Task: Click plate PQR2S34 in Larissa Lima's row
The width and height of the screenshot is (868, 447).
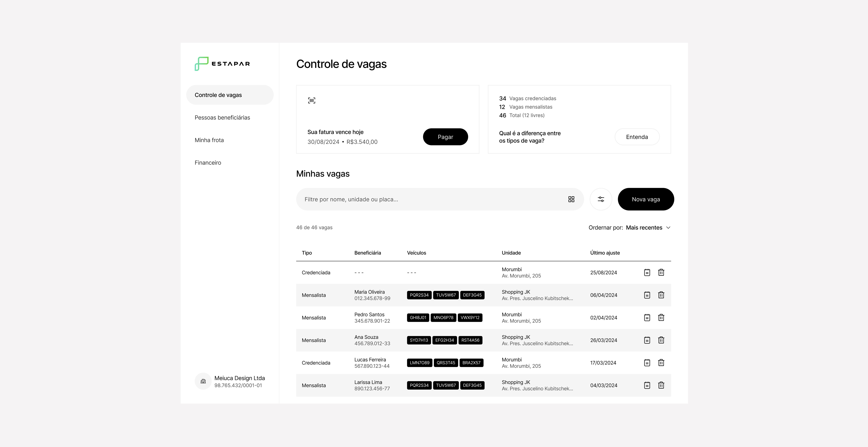Action: (419, 385)
